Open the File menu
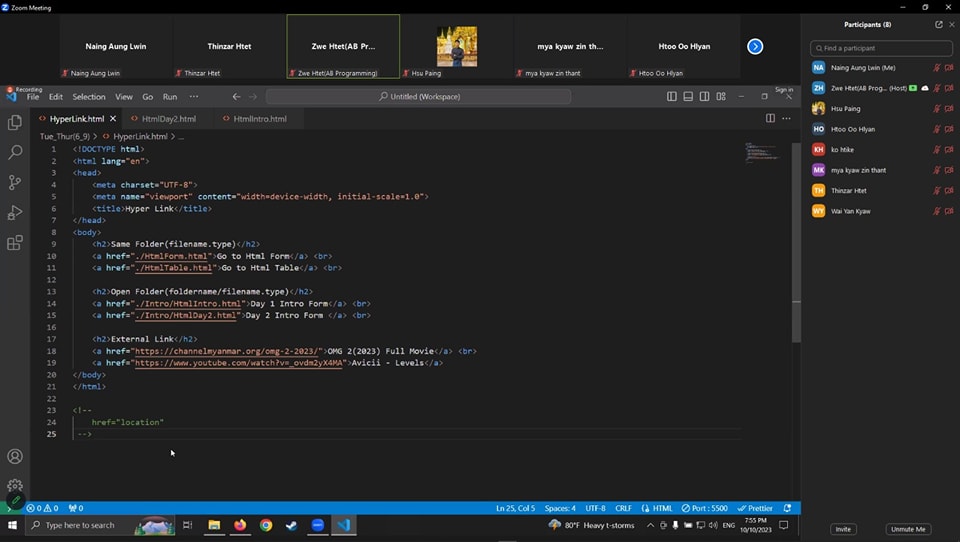 coord(33,96)
